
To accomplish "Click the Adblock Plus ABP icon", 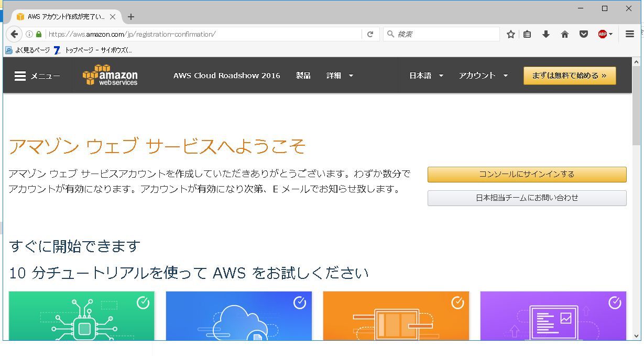I will 602,34.
